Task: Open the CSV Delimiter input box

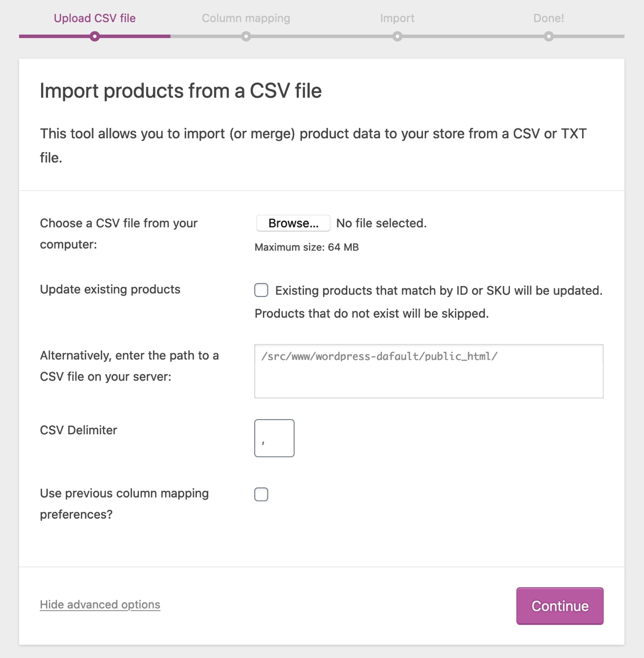Action: point(274,438)
